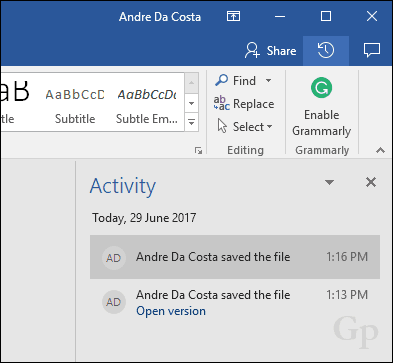Viewport: 393px width, 363px height.
Task: Maximize the Word window
Action: pyautogui.click(x=326, y=16)
